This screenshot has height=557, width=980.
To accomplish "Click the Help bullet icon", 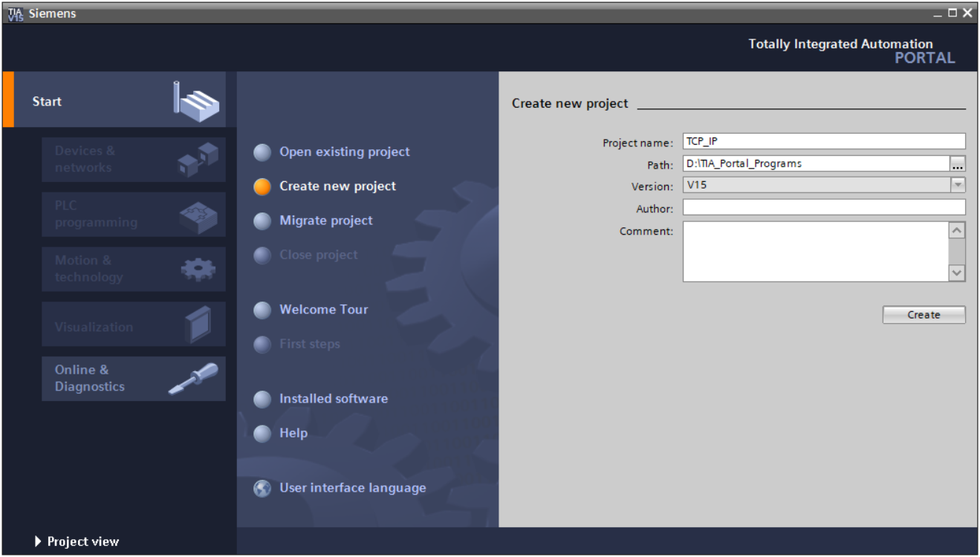I will (262, 434).
